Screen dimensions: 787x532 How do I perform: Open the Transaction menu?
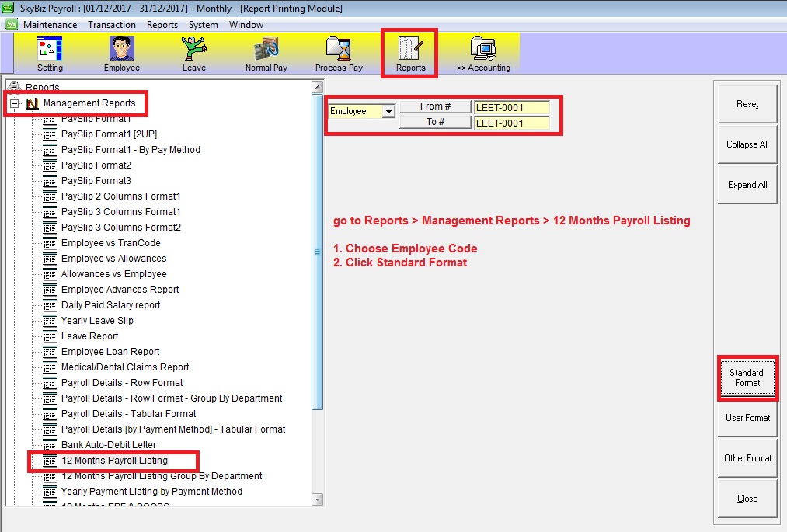[x=112, y=25]
